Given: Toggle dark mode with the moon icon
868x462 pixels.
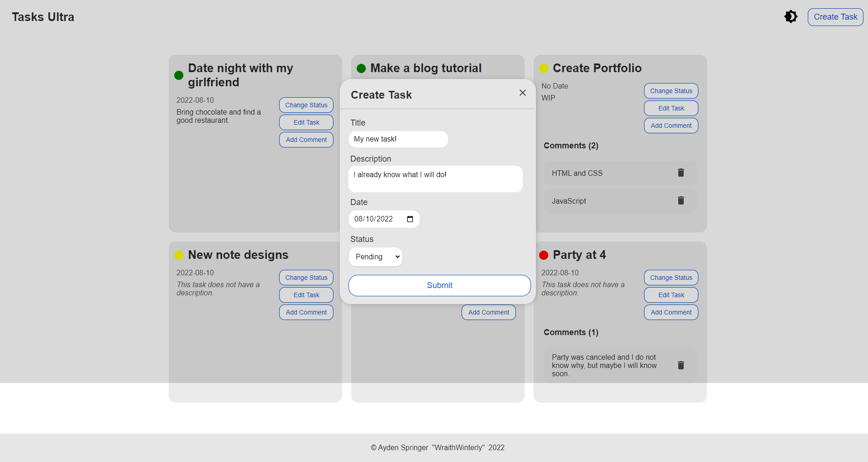Looking at the screenshot, I should (x=791, y=16).
